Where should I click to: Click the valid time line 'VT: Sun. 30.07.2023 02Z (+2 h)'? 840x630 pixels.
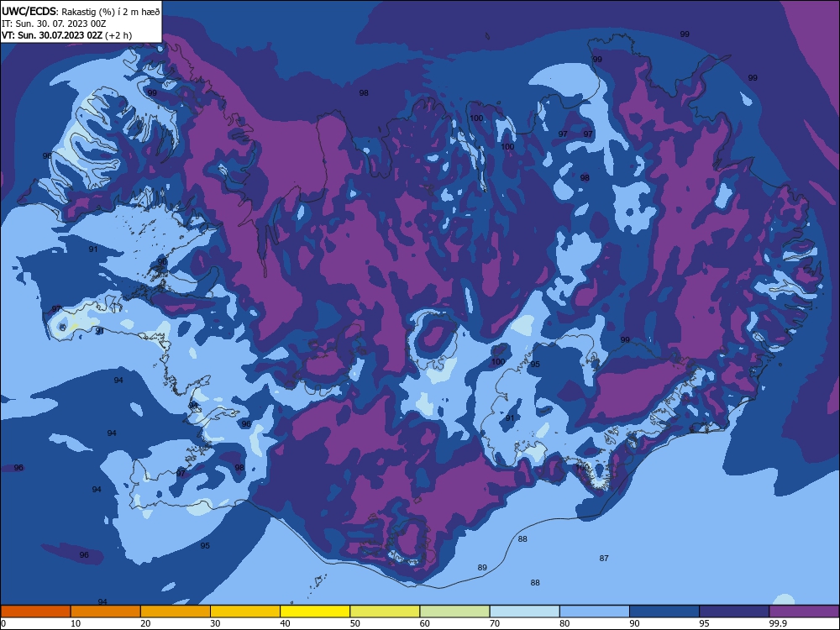(67, 35)
